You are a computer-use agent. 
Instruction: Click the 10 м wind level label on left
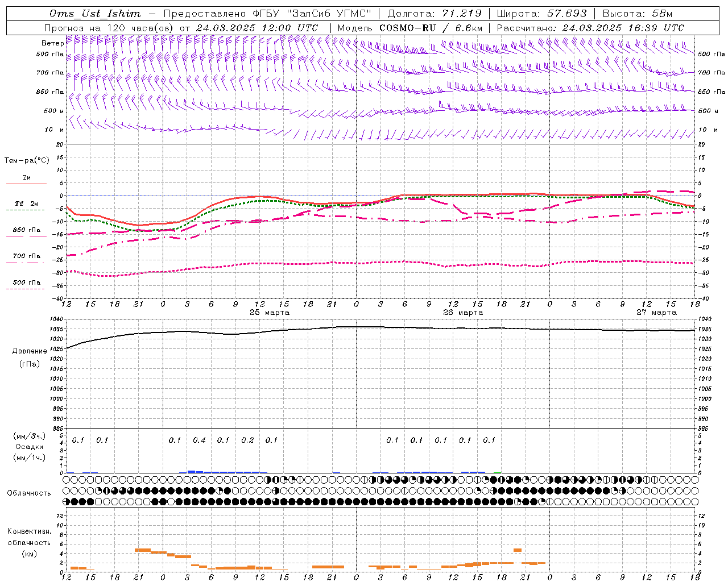[x=55, y=130]
